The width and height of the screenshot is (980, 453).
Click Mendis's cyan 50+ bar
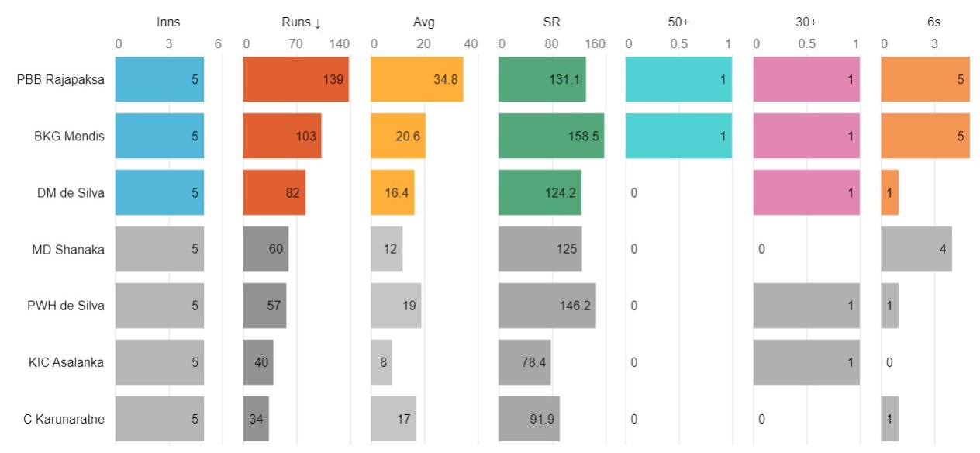point(678,136)
